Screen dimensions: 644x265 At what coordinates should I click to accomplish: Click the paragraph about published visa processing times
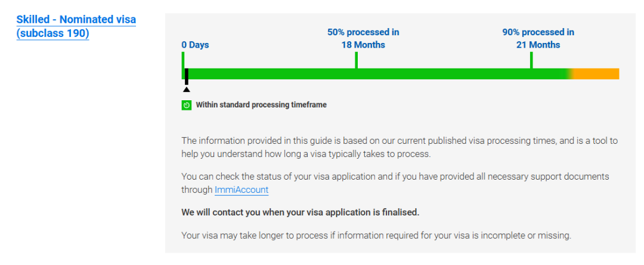click(x=399, y=147)
